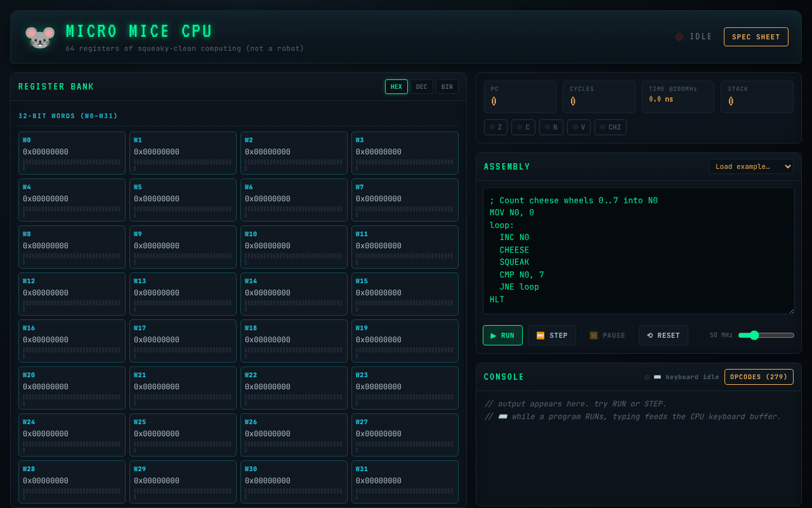Click the 32-BIT WORDS (W0-W31) label

68,116
